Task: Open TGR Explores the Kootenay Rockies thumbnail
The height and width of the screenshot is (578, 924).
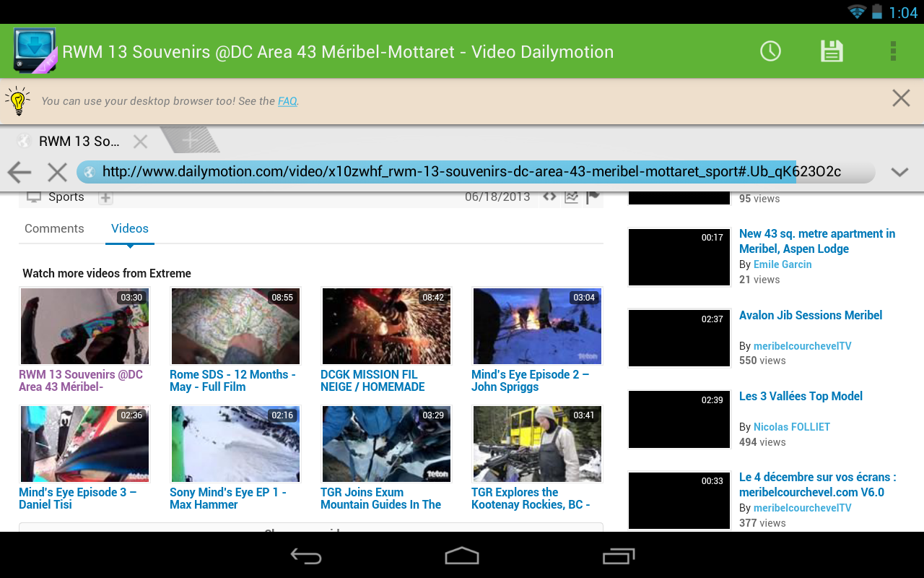Action: pos(537,444)
